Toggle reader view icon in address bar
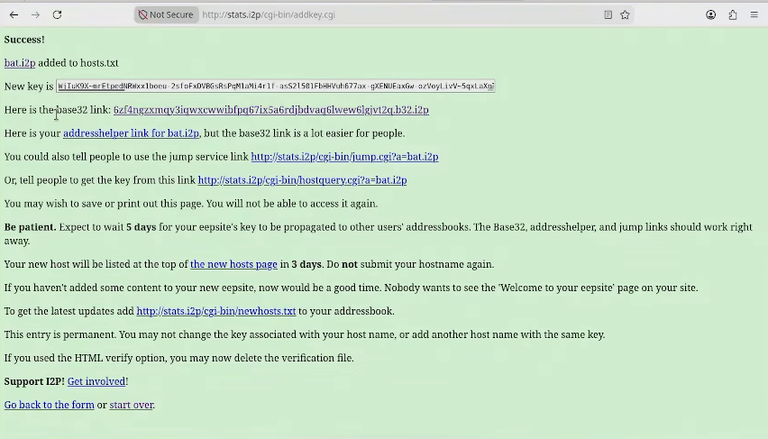 608,15
